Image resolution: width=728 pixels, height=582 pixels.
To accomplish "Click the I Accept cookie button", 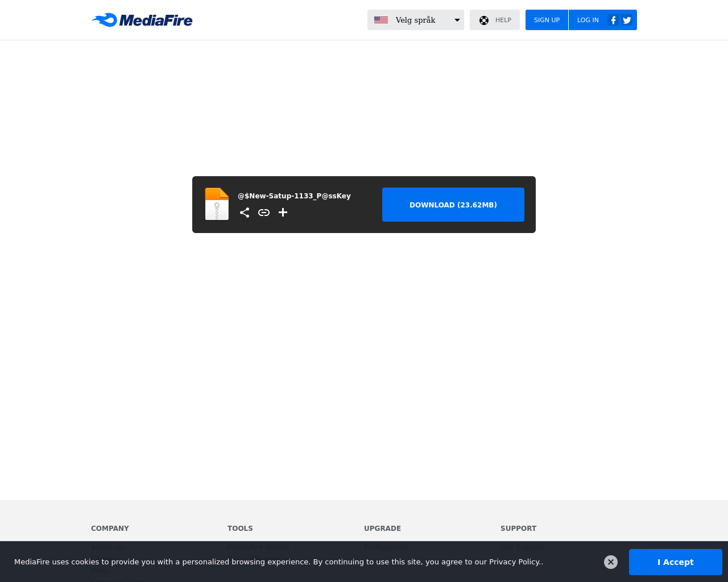I will [x=676, y=562].
